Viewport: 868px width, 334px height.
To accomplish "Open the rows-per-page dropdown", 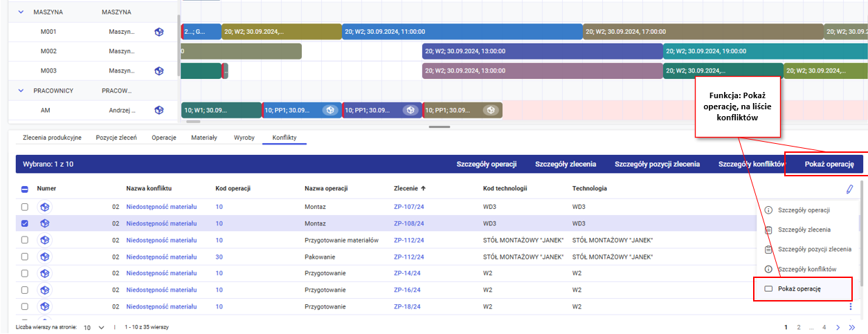I will point(101,327).
